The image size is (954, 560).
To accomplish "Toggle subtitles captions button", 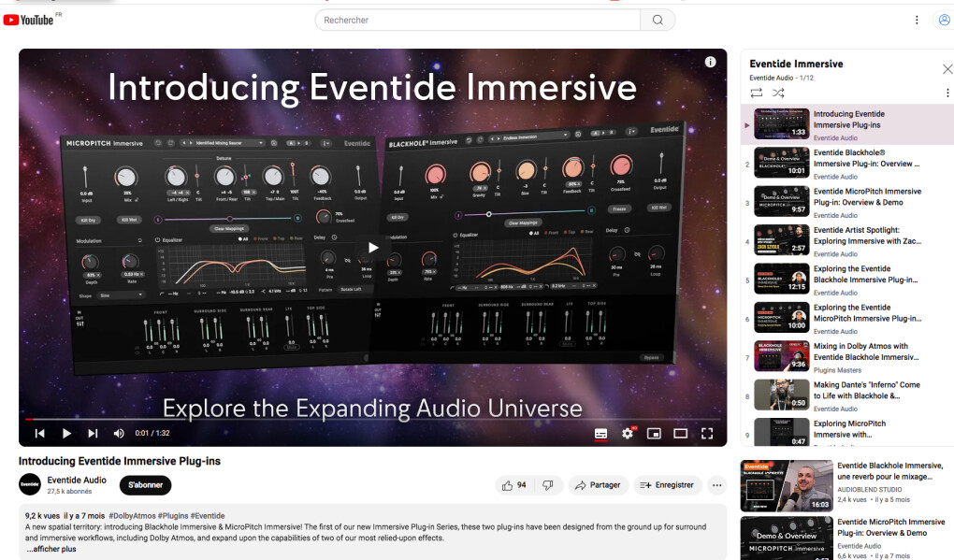I will click(x=600, y=434).
